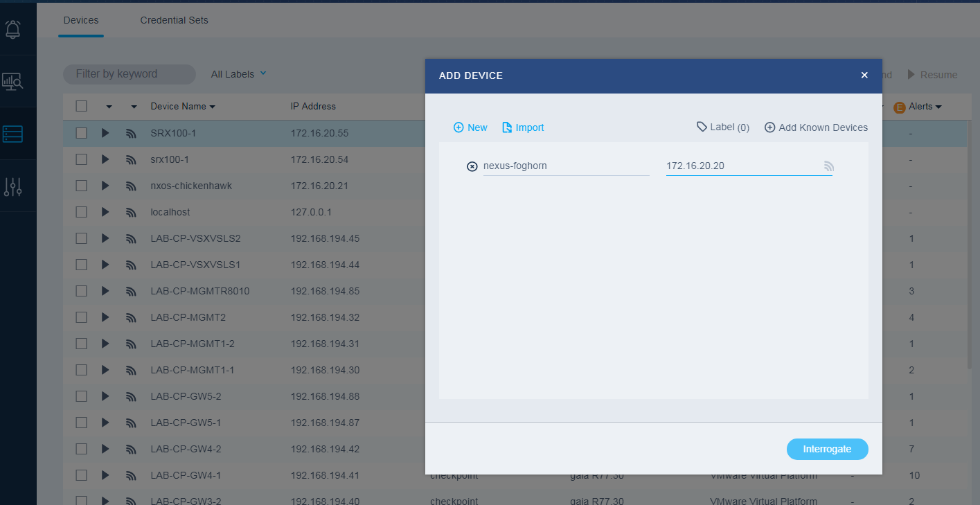Open the All Labels dropdown
Viewport: 980px width, 505px height.
(239, 74)
